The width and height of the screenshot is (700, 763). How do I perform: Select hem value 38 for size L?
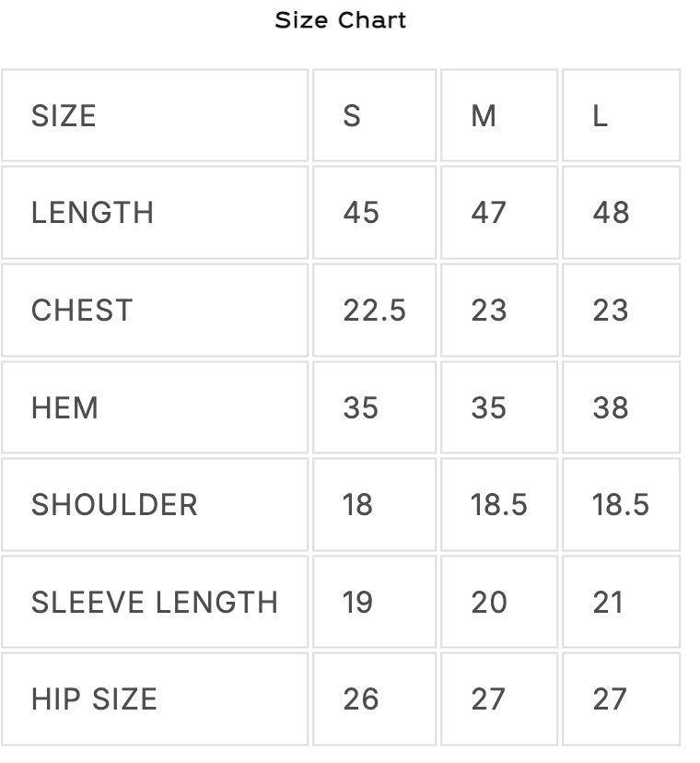click(611, 407)
